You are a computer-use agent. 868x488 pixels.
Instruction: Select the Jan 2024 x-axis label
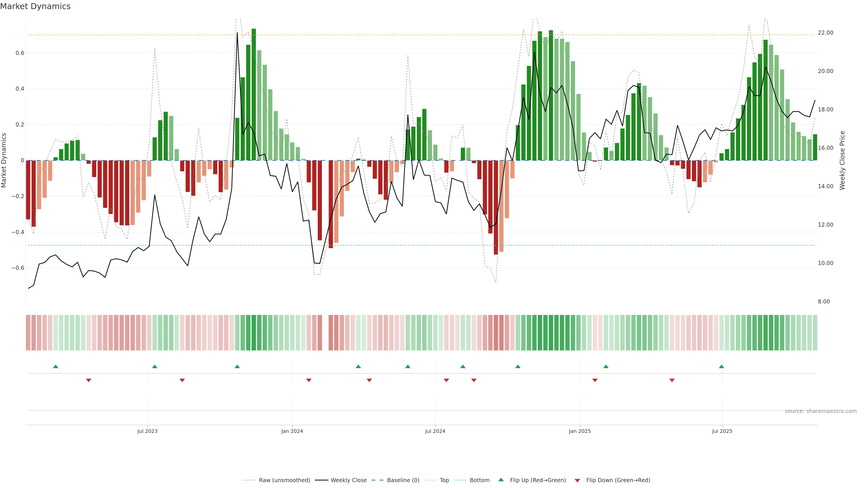click(x=292, y=431)
